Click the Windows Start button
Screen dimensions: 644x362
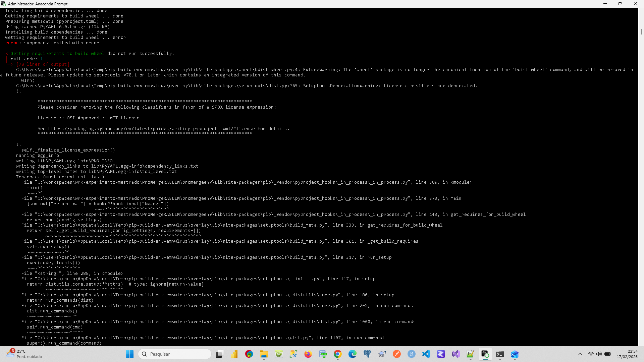pos(129,354)
